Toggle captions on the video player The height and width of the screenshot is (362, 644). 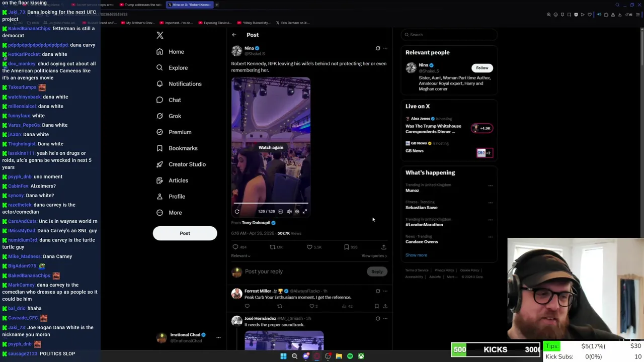[x=281, y=212]
